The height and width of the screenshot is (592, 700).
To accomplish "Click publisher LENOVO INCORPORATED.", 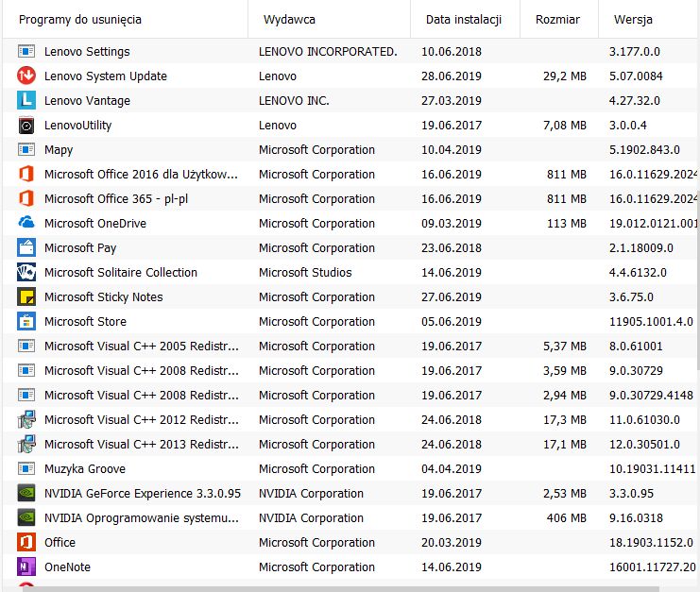I will point(328,51).
